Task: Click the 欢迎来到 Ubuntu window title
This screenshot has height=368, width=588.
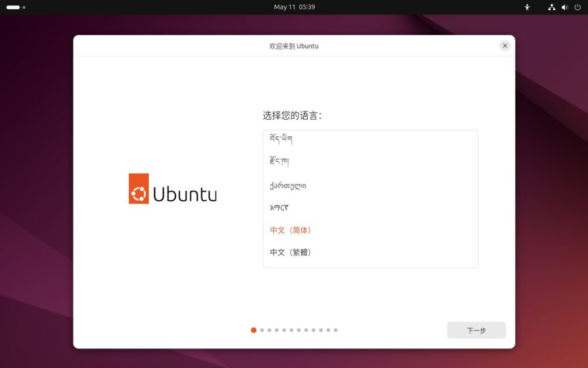Action: click(x=294, y=46)
